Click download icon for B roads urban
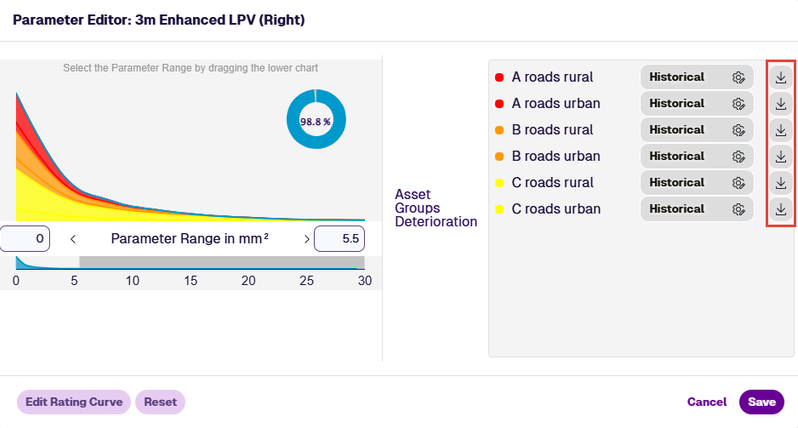 [x=781, y=156]
